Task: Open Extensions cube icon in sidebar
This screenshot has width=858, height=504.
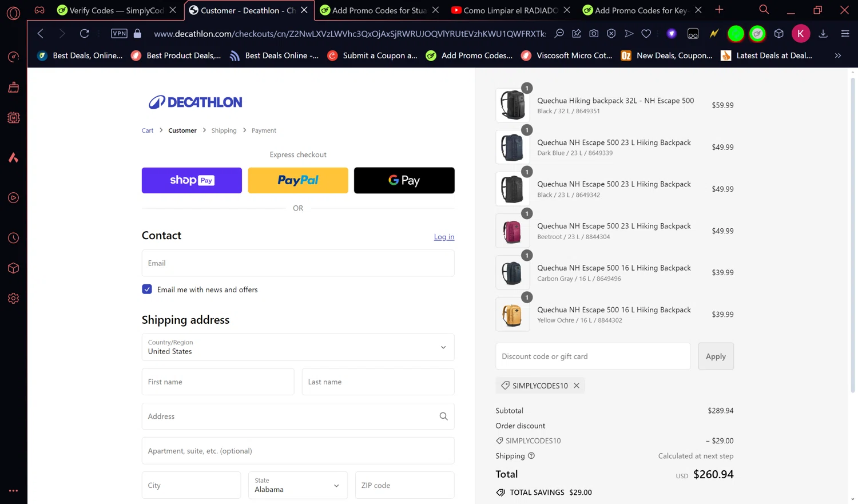Action: pyautogui.click(x=14, y=268)
